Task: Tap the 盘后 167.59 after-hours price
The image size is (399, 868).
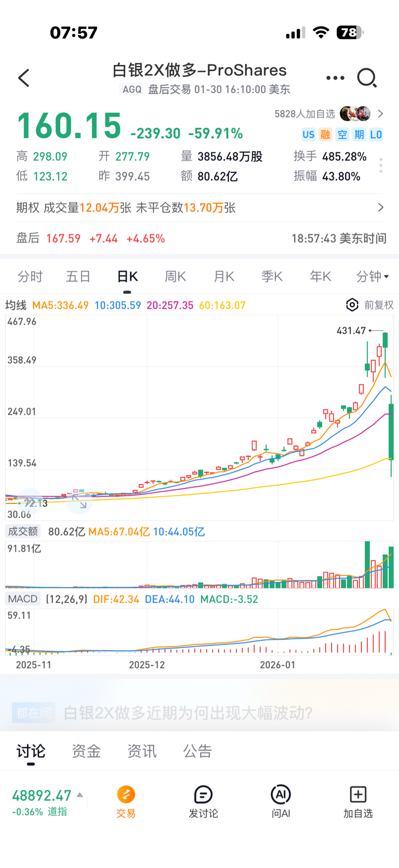Action: pos(63,239)
